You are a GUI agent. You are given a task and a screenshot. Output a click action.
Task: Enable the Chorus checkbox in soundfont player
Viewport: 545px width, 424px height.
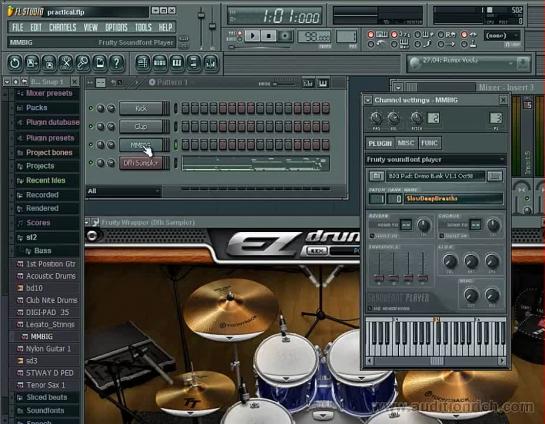pyautogui.click(x=441, y=236)
